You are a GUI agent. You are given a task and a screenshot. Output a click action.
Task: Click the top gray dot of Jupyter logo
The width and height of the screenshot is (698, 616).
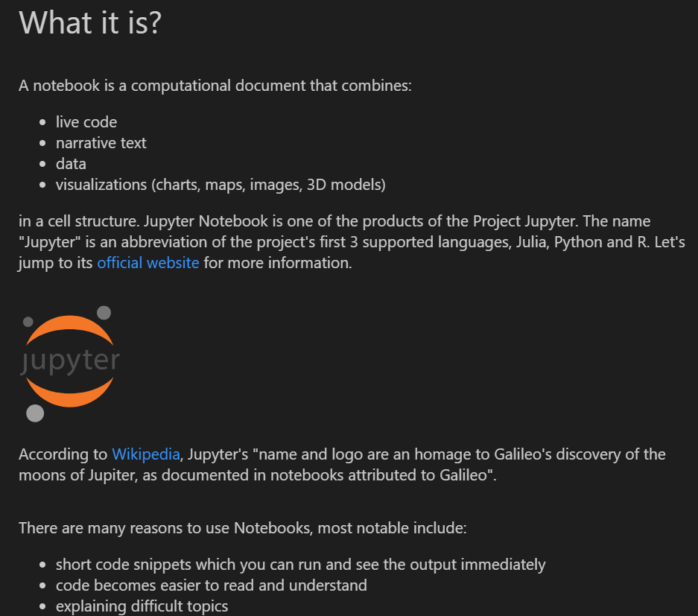click(104, 312)
